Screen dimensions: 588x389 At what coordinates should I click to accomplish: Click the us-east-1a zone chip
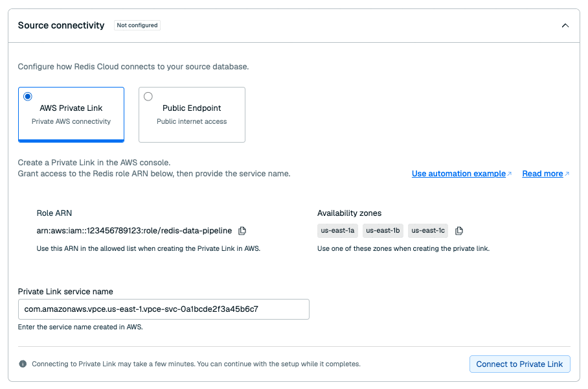coord(337,231)
